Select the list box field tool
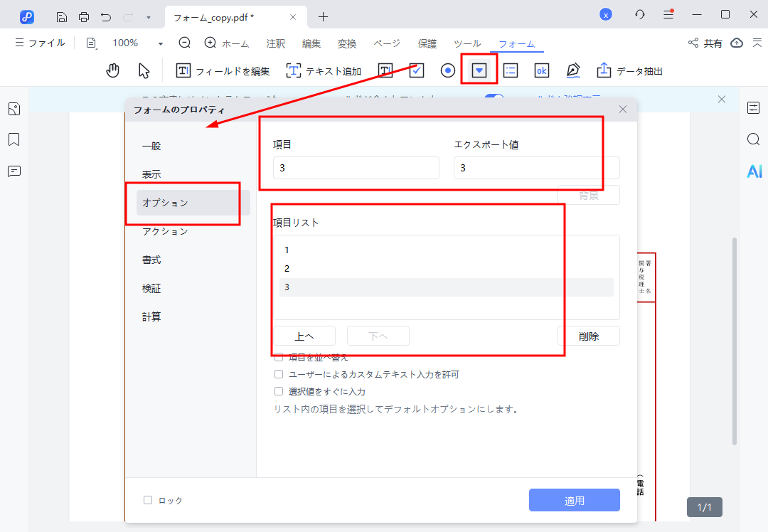Viewport: 768px width, 532px height. 510,70
